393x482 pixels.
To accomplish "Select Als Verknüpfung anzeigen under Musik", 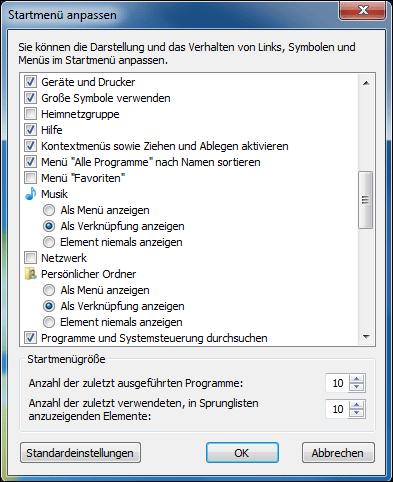I will click(x=49, y=226).
